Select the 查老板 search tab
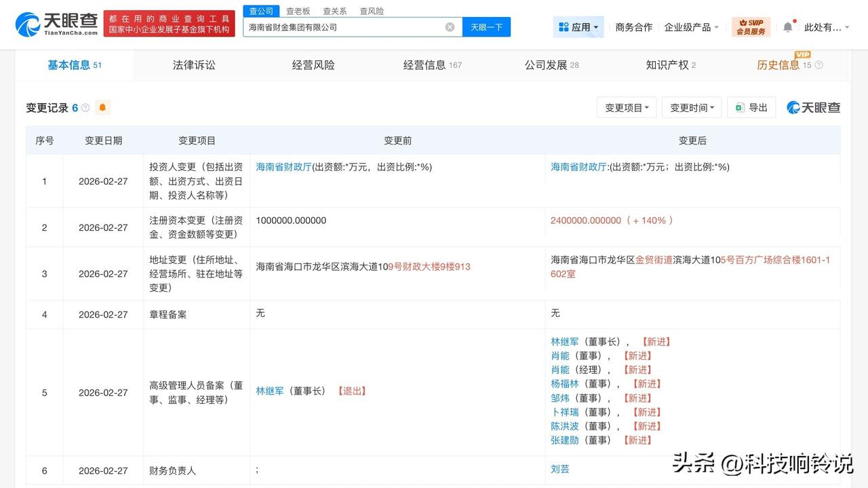The width and height of the screenshot is (868, 488). tap(298, 11)
